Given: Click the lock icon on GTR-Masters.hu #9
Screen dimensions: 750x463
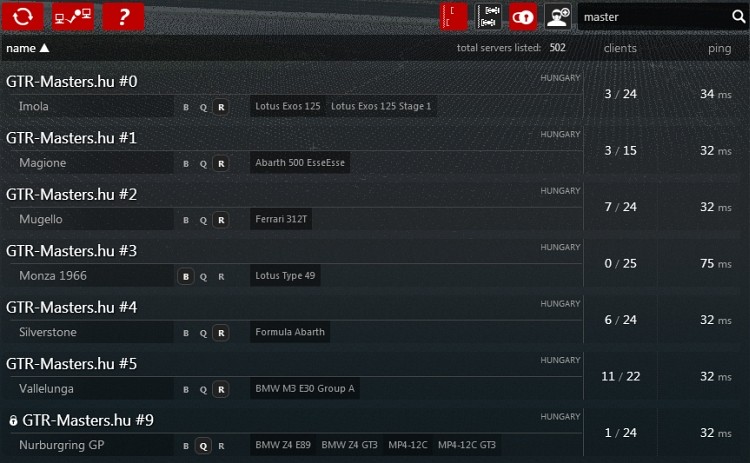Looking at the screenshot, I should pyautogui.click(x=13, y=421).
